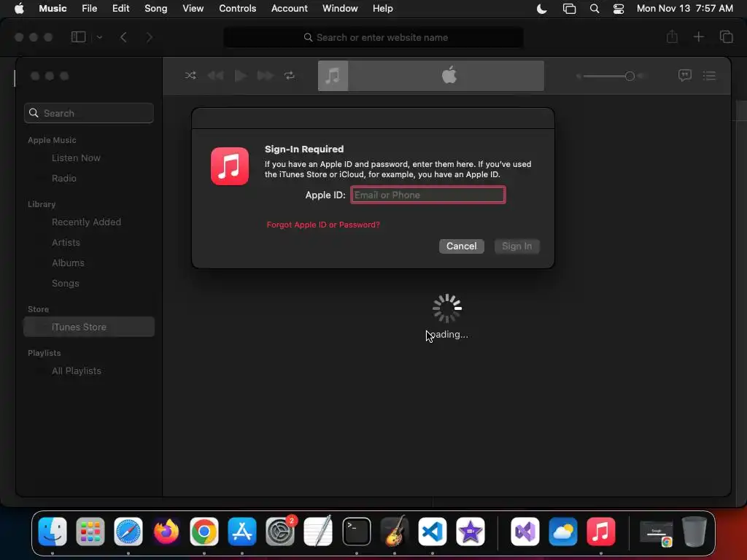The width and height of the screenshot is (747, 560).
Task: Open System Settings from the Dock
Action: (x=280, y=532)
